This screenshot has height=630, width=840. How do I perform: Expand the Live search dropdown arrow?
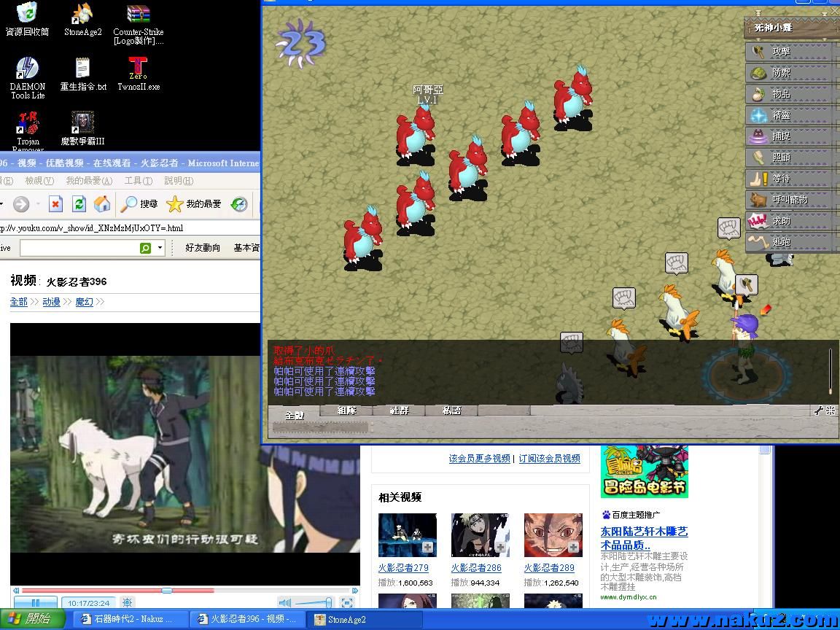tap(160, 248)
